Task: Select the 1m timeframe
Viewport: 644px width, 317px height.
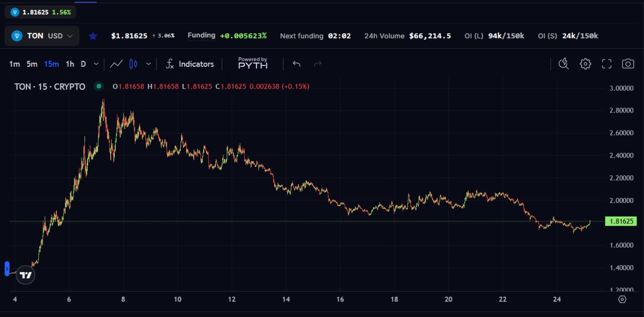Action: pyautogui.click(x=15, y=64)
